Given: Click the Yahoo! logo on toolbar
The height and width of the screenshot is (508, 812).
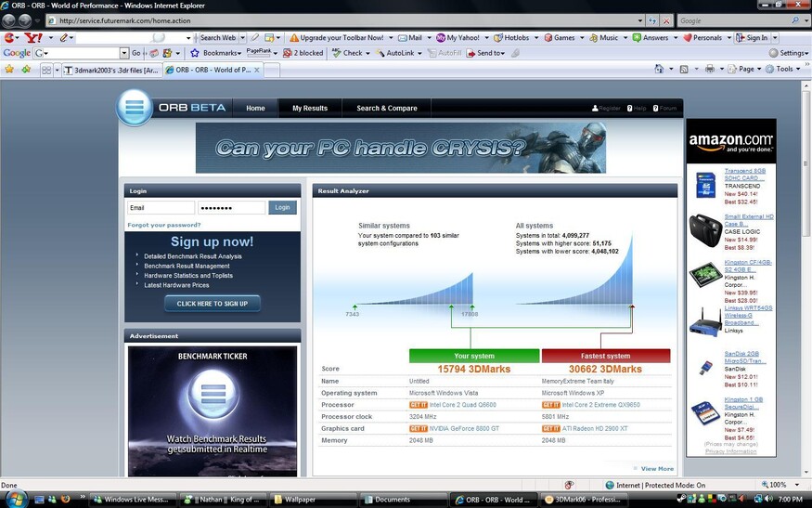Looking at the screenshot, I should point(33,37).
